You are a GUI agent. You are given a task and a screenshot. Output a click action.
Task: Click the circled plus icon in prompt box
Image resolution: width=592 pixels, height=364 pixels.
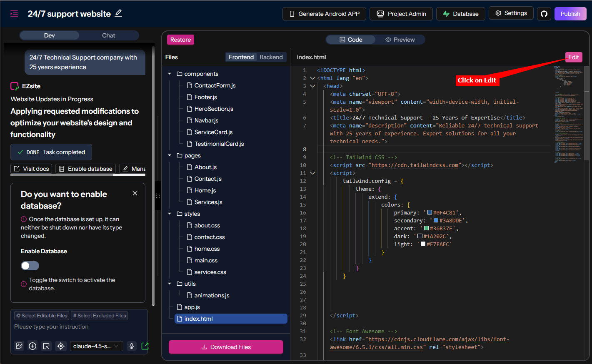point(32,346)
